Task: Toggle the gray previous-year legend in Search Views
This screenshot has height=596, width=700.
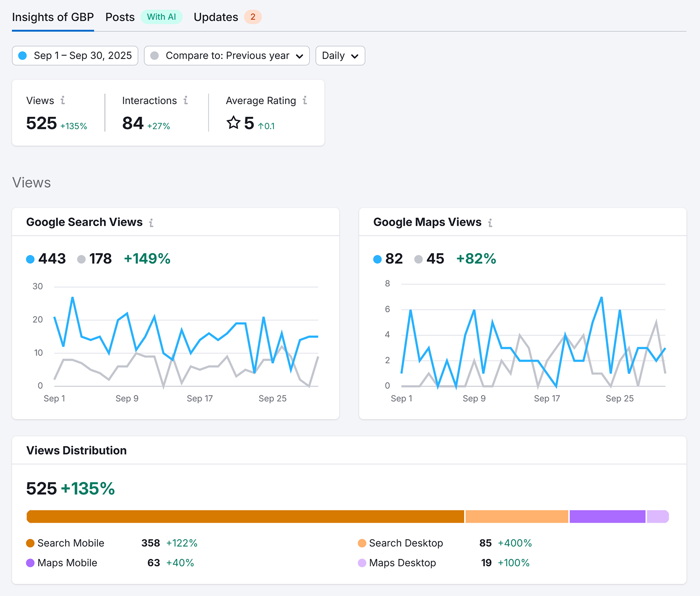Action: 95,258
